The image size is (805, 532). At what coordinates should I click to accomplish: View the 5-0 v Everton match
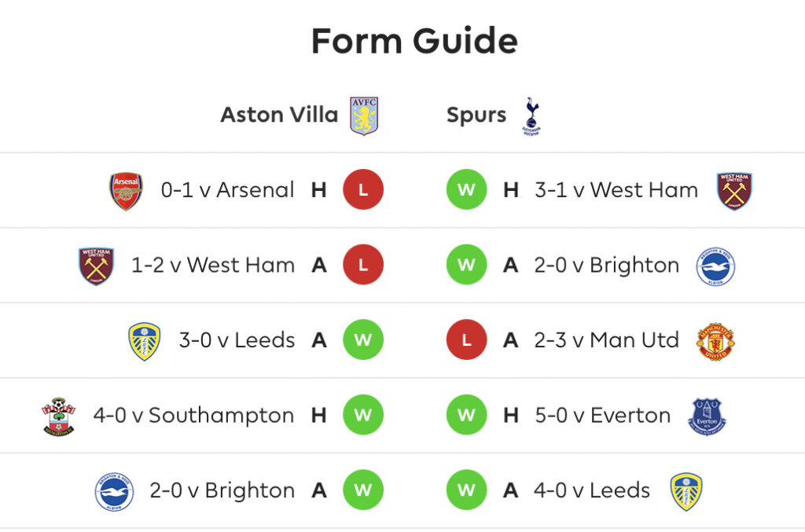click(603, 415)
